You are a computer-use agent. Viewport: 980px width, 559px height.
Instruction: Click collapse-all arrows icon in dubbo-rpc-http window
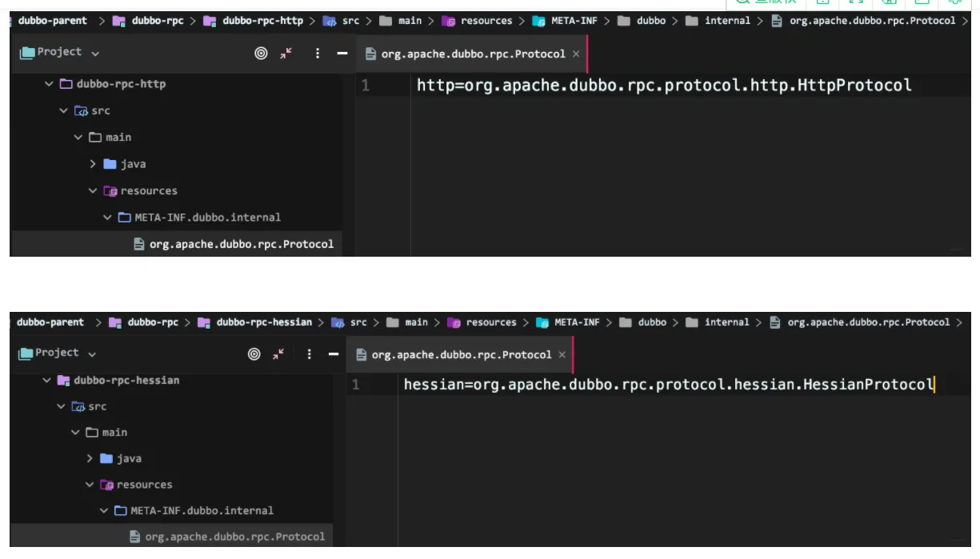pyautogui.click(x=286, y=54)
